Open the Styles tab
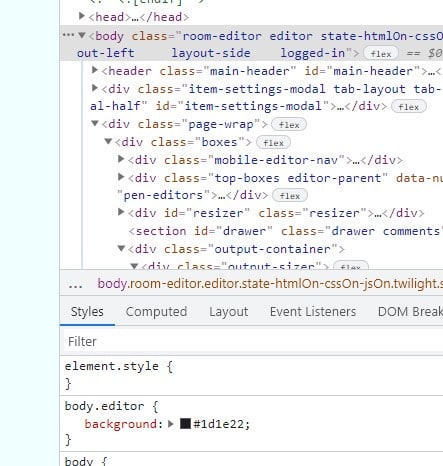The height and width of the screenshot is (466, 443). point(87,312)
